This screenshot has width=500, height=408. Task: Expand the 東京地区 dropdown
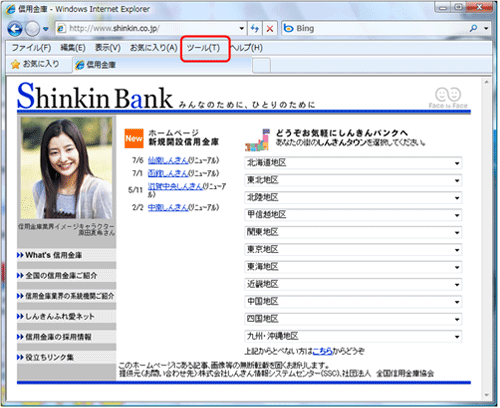pyautogui.click(x=353, y=250)
